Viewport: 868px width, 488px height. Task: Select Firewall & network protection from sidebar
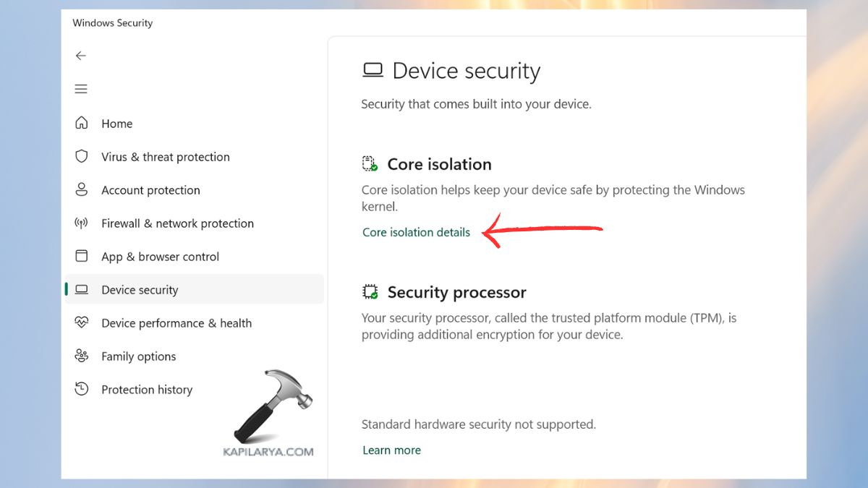(x=176, y=223)
